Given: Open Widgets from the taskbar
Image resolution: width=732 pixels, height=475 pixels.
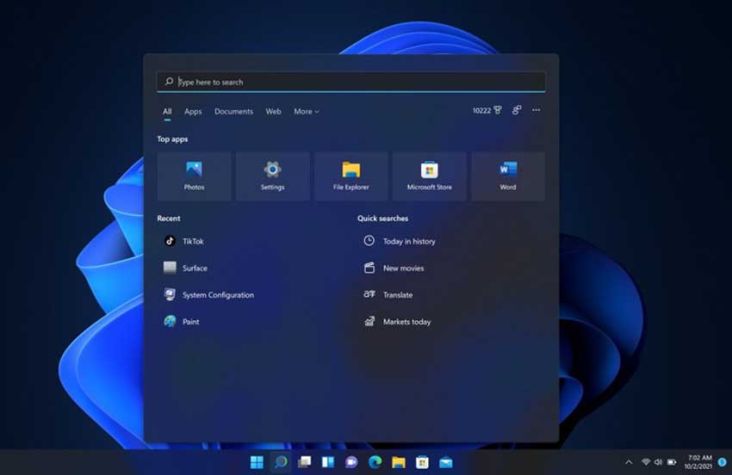Looking at the screenshot, I should (328, 462).
